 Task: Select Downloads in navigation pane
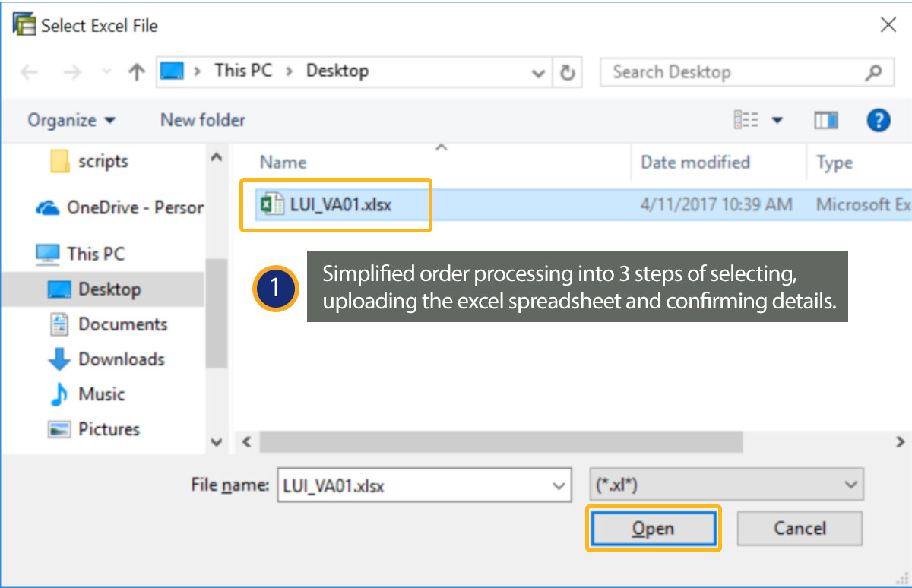pos(121,359)
